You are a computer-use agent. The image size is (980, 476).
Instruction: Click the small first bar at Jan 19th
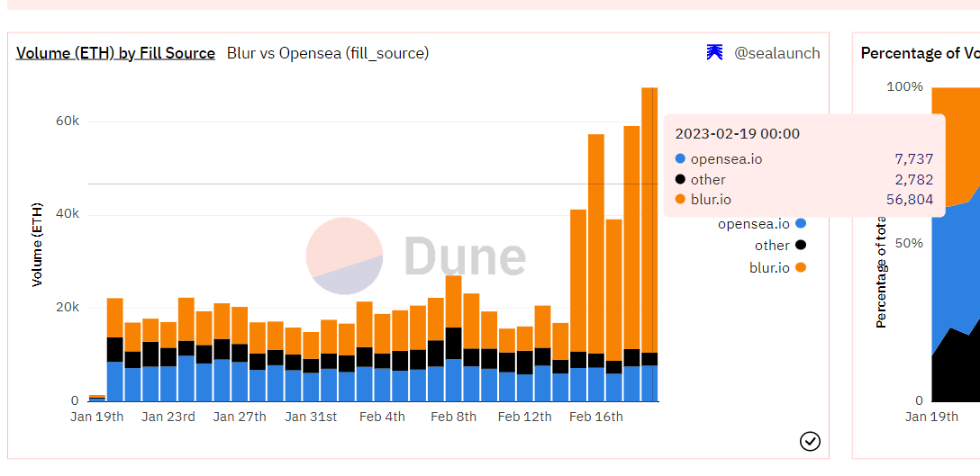97,398
